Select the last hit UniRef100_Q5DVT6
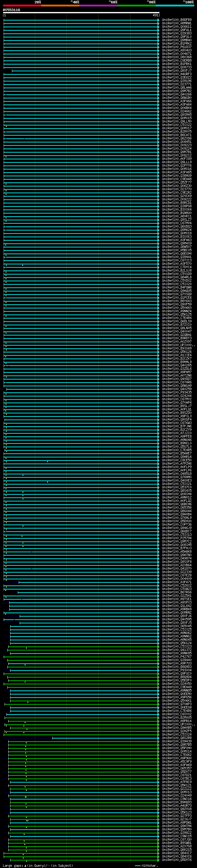The width and height of the screenshot is (197, 868). 176,860
